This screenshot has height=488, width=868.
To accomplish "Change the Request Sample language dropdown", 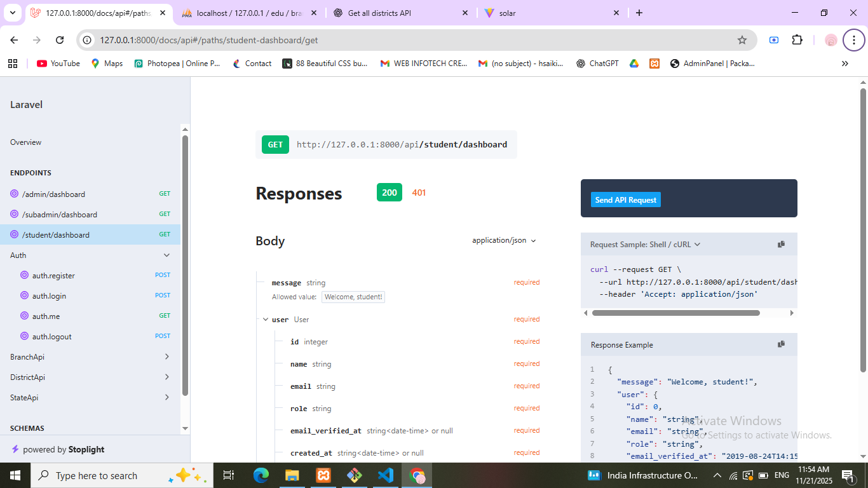I will click(645, 245).
